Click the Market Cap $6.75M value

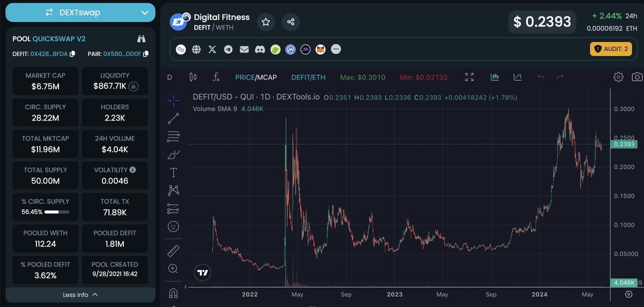point(45,86)
